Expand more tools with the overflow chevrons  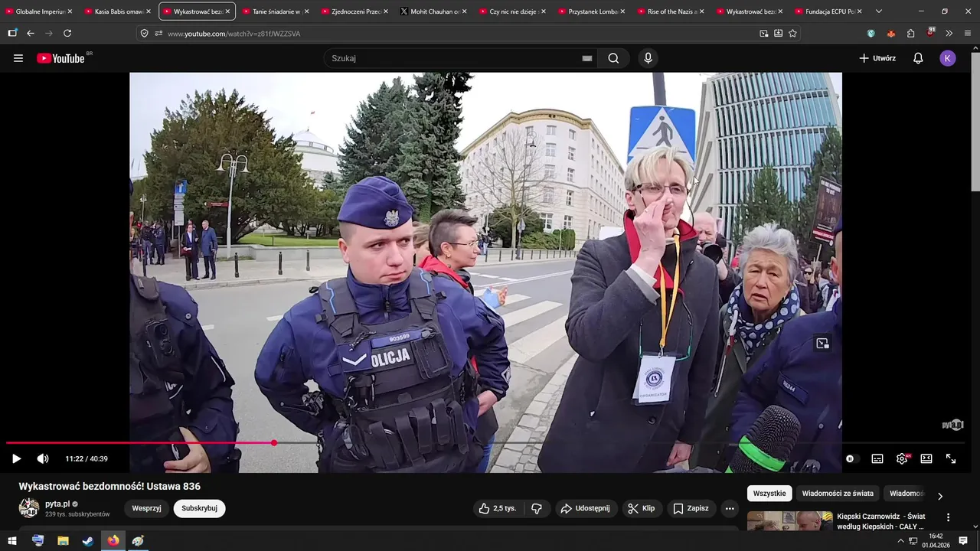[x=949, y=34]
